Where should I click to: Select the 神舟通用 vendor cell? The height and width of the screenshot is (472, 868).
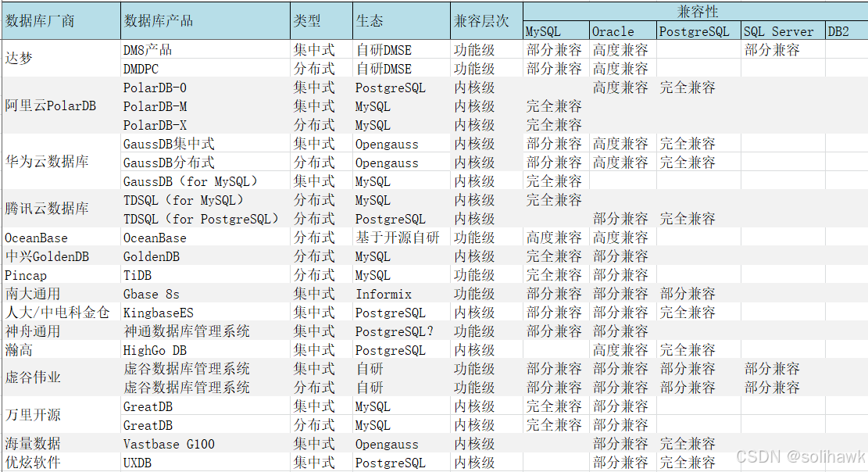pyautogui.click(x=61, y=331)
